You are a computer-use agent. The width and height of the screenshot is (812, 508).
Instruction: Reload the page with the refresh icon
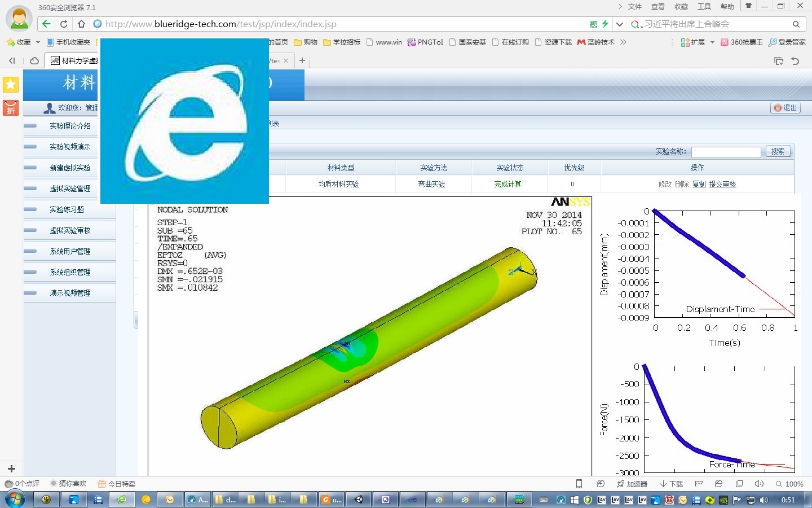(x=64, y=24)
